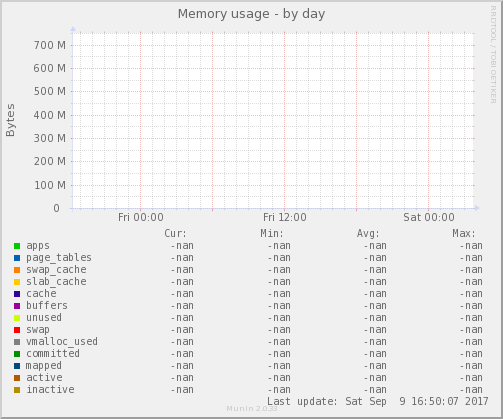Click the '300 M' y-axis tick label
Screen dimensions: 503x419
pyautogui.click(x=50, y=138)
